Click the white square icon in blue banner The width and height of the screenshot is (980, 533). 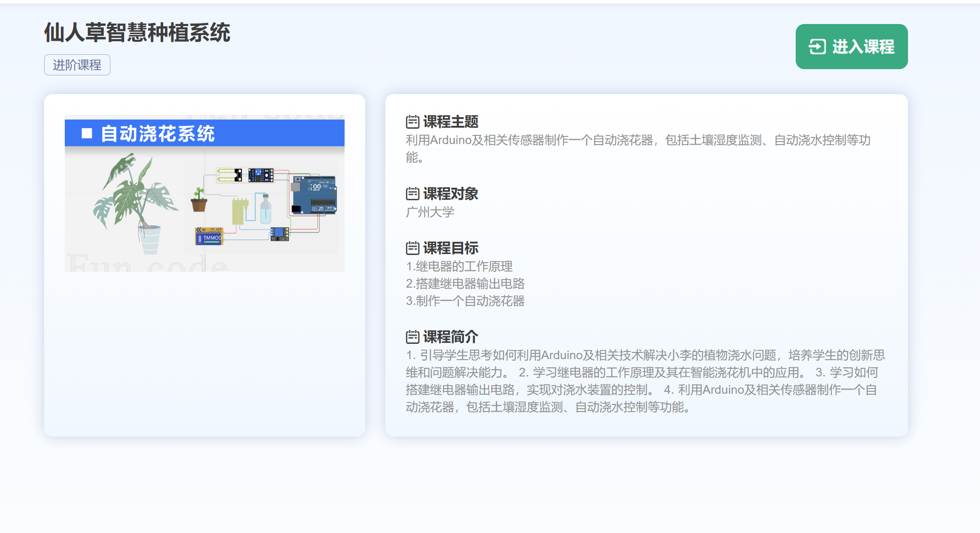coord(87,133)
